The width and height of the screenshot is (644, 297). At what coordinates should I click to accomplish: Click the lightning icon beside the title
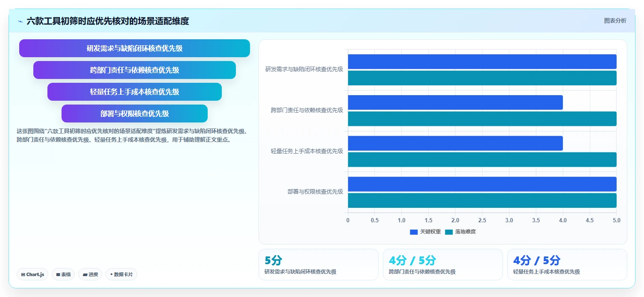click(20, 21)
